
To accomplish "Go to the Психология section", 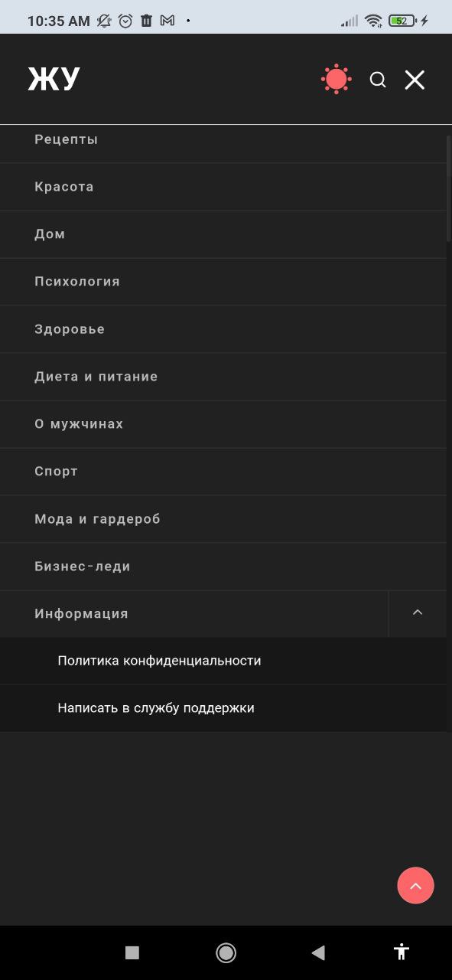I will (223, 282).
